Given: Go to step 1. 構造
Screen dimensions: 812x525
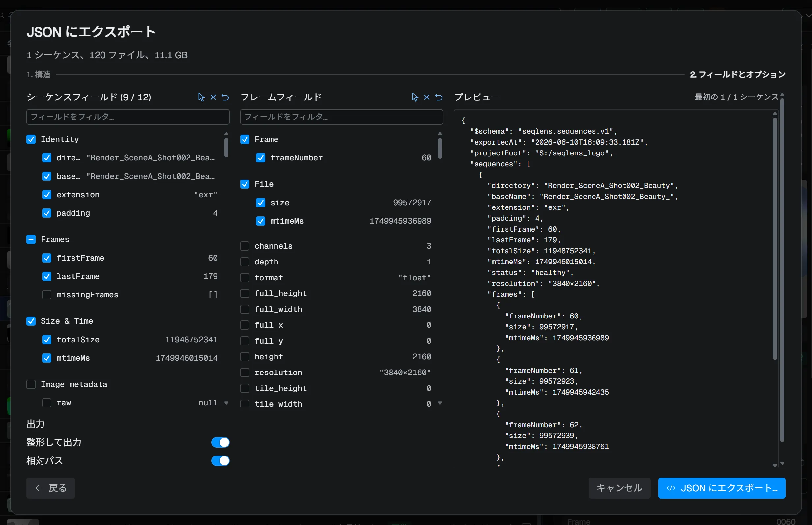Looking at the screenshot, I should [x=39, y=74].
